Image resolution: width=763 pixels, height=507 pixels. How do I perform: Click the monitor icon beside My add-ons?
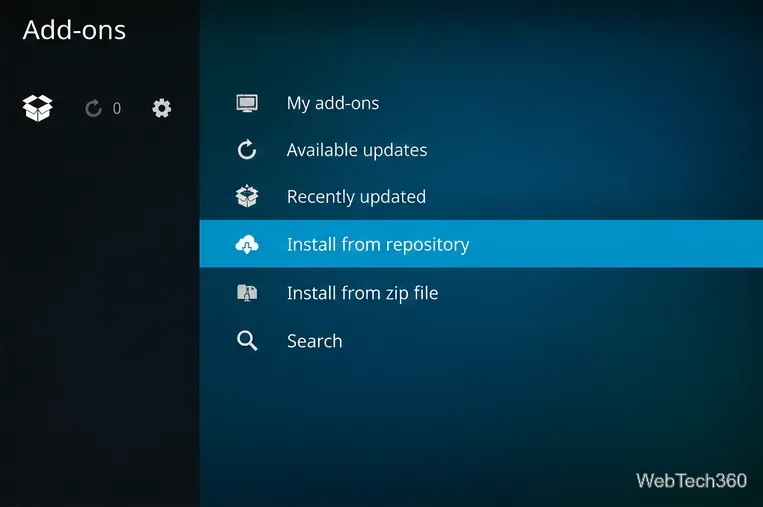247,103
